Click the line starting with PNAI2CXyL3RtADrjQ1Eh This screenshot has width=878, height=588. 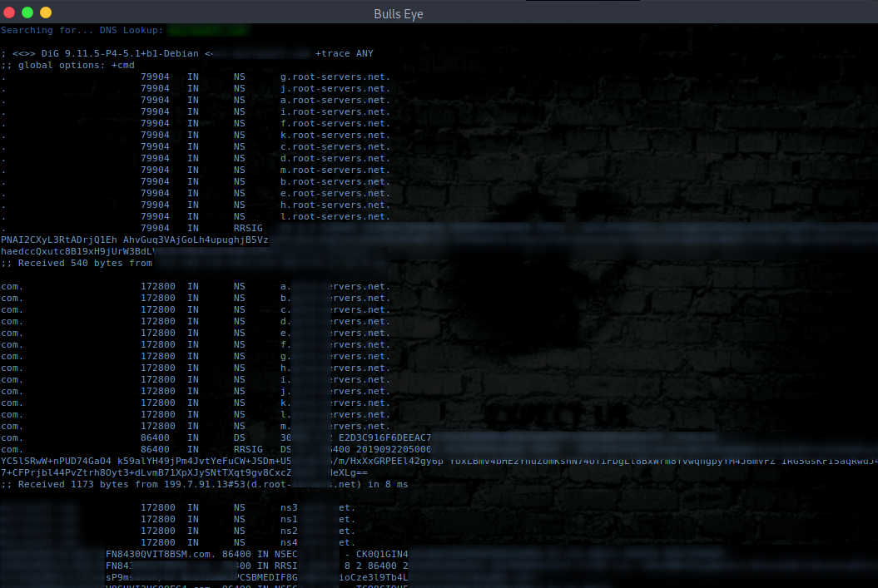(134, 240)
